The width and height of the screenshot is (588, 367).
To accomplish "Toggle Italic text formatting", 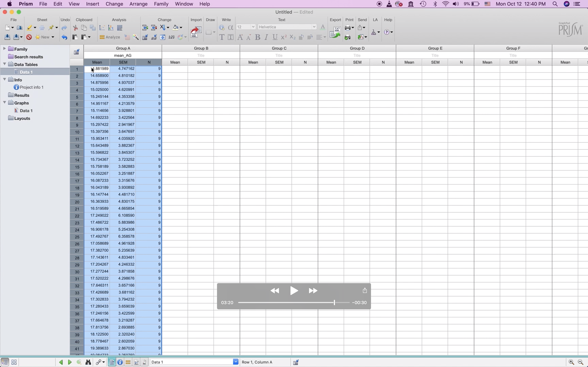I will (x=266, y=37).
